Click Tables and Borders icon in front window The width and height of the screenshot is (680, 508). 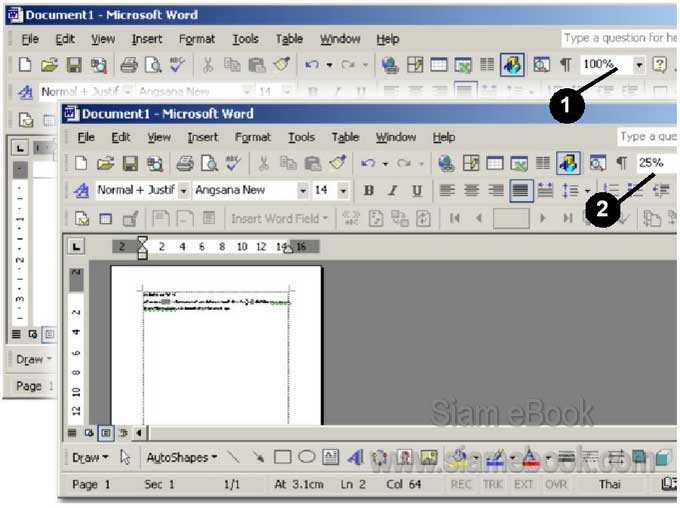(x=471, y=164)
